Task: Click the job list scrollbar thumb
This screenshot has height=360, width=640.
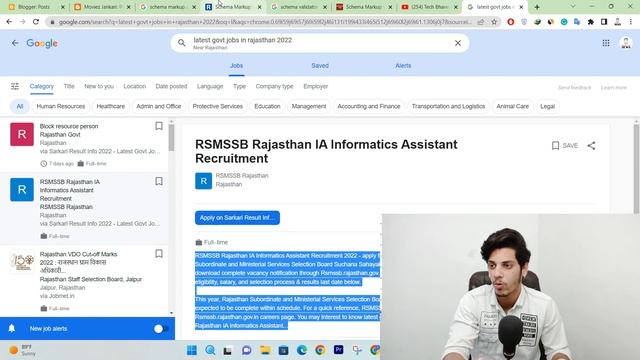Action: click(171, 138)
